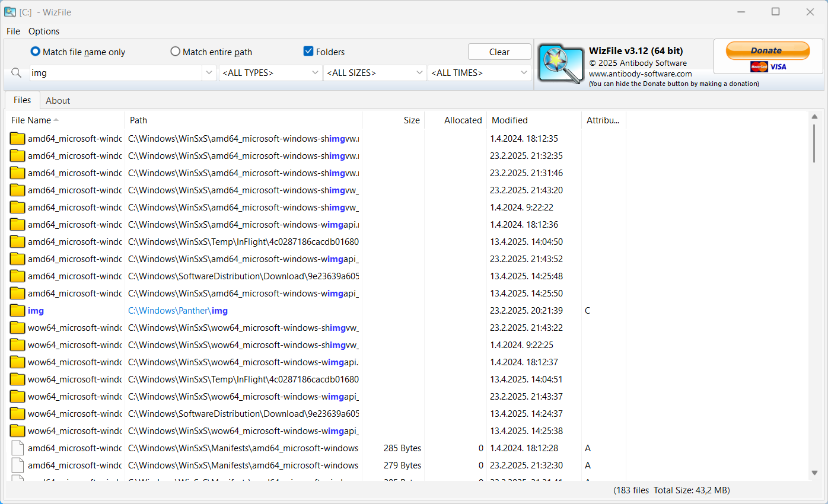This screenshot has height=504, width=828.
Task: Uncheck the Folders checkbox
Action: tap(308, 52)
